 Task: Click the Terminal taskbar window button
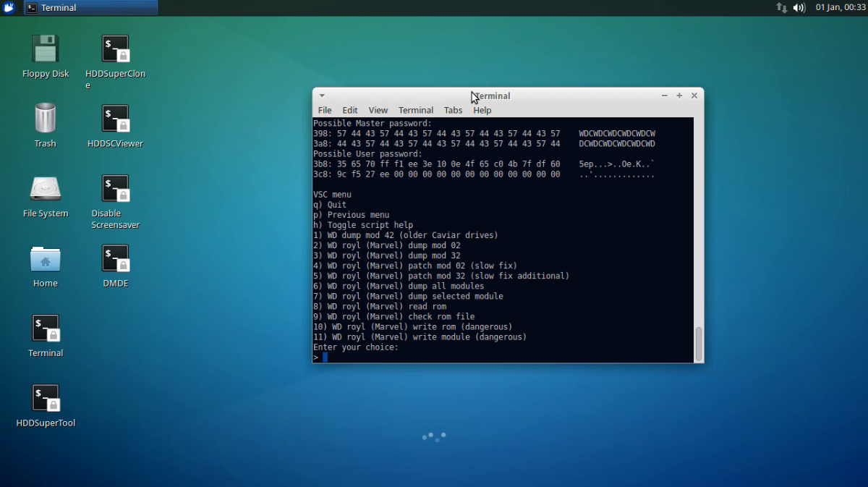click(x=91, y=8)
